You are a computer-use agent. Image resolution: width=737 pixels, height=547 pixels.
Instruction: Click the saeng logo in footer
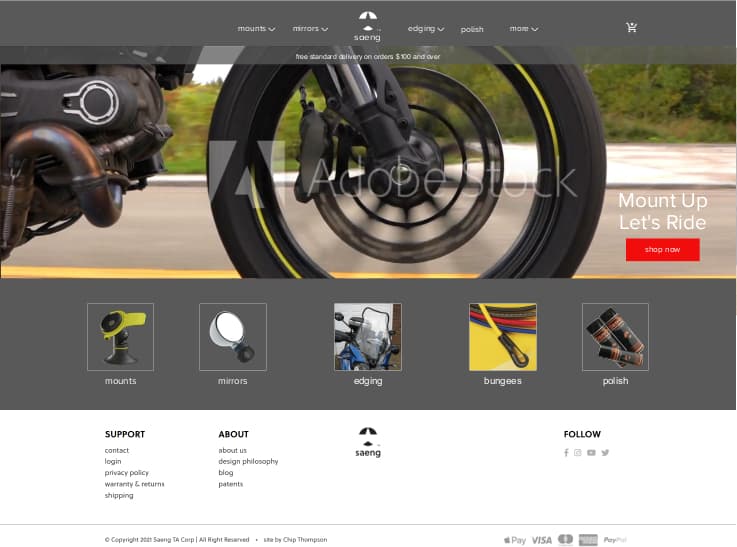point(368,442)
